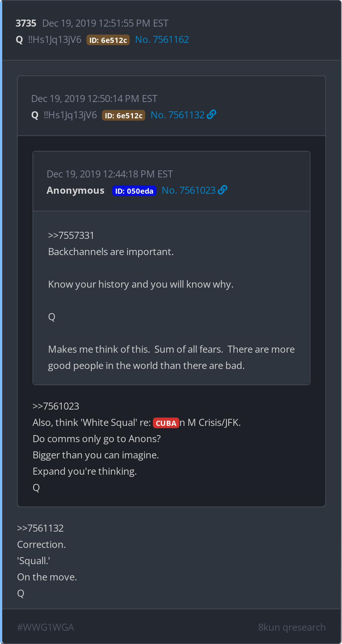Click the 8kun qresearch footer label

point(292,627)
